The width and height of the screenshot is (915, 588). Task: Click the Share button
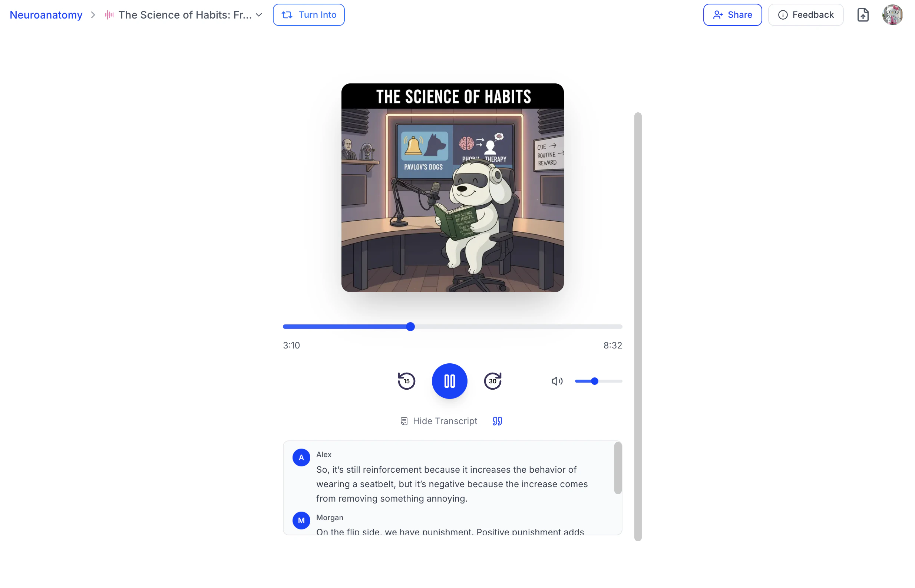pos(732,15)
